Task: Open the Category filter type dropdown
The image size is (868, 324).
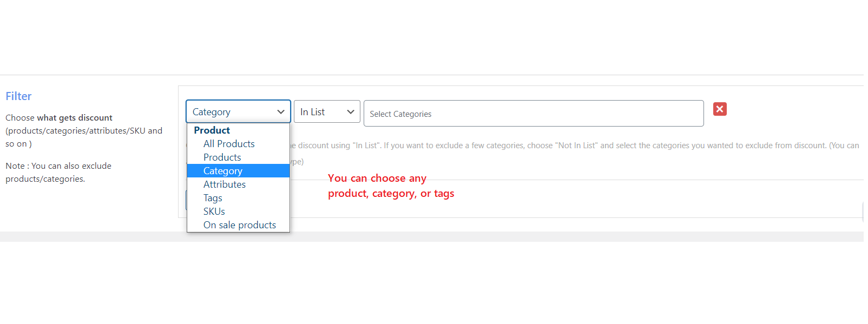Action: (x=238, y=112)
